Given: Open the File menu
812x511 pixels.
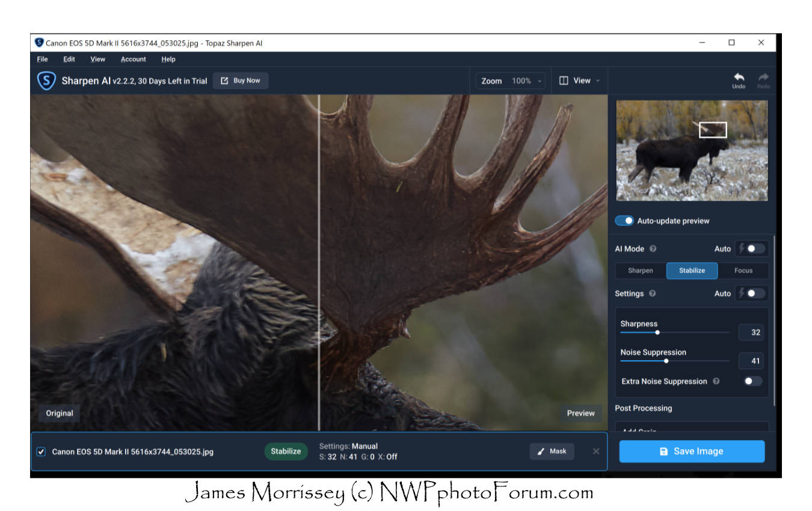Looking at the screenshot, I should tap(42, 59).
